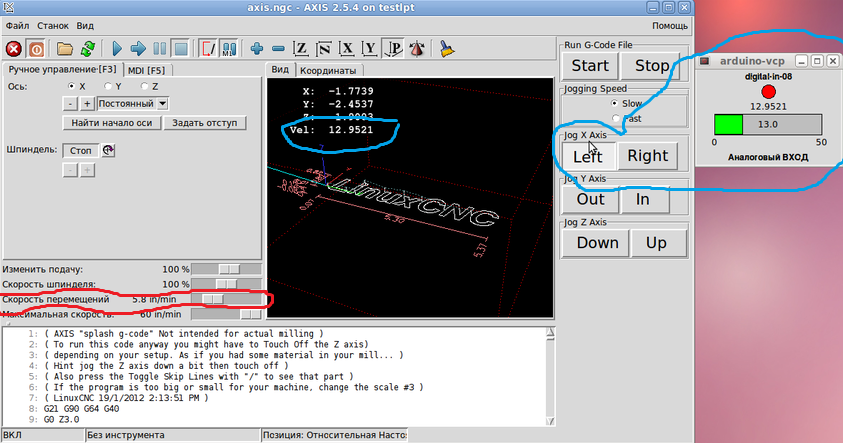Image resolution: width=843 pixels, height=443 pixels.
Task: Select the Z axis radio button
Action: [x=144, y=86]
